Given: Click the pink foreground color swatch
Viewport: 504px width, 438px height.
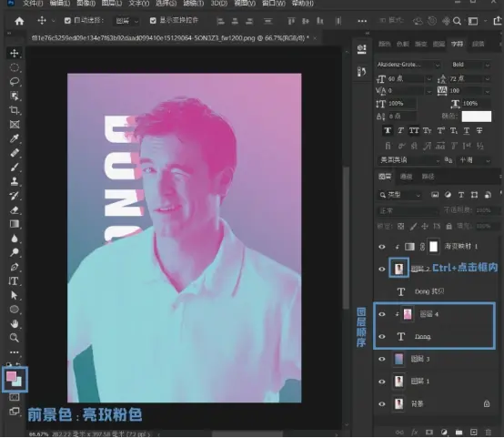Looking at the screenshot, I should click(x=11, y=376).
